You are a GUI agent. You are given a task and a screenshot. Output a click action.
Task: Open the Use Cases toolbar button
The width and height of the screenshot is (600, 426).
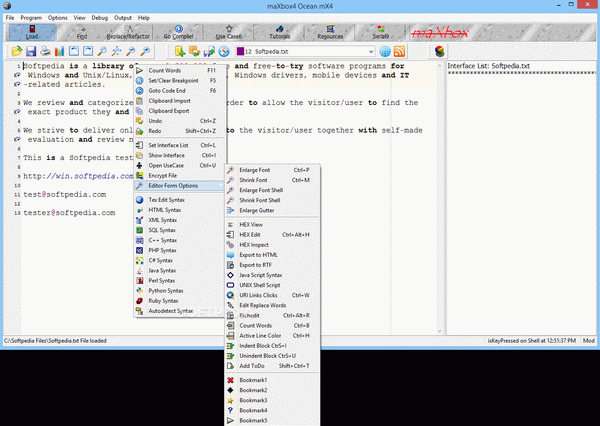[x=229, y=32]
